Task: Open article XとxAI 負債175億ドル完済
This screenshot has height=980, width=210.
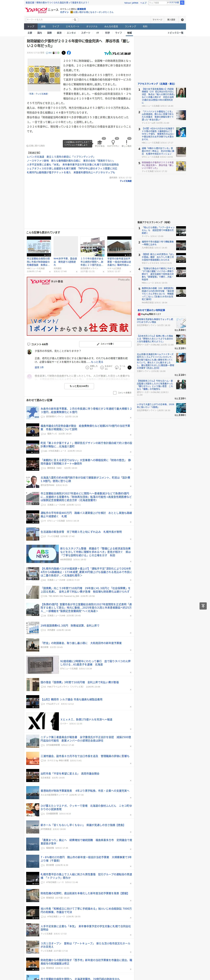Action: (x=86, y=719)
